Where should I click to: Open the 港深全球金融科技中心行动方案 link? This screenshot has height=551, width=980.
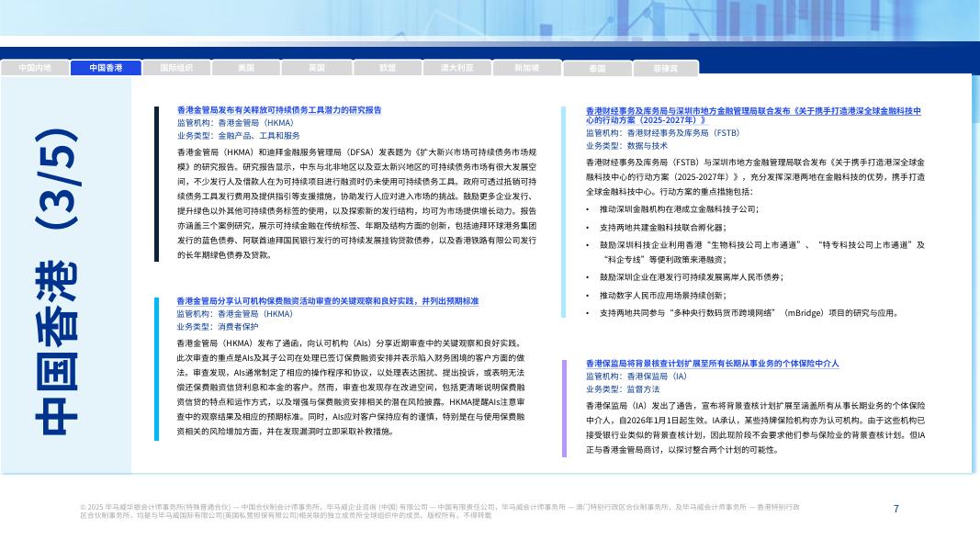tap(753, 117)
